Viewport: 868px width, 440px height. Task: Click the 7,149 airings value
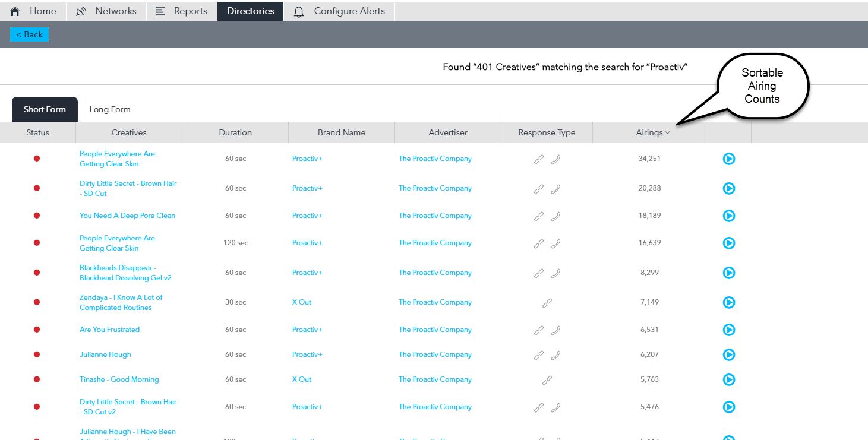coord(649,302)
